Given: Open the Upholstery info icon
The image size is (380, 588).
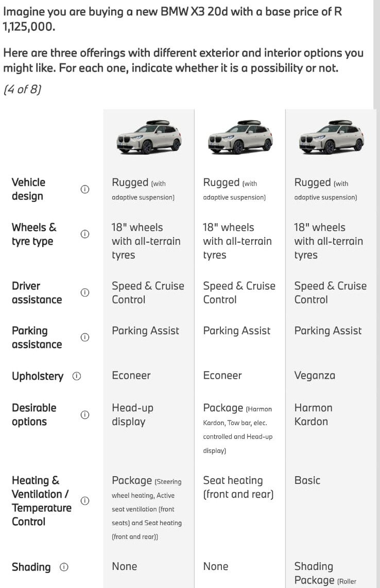Looking at the screenshot, I should (x=77, y=376).
